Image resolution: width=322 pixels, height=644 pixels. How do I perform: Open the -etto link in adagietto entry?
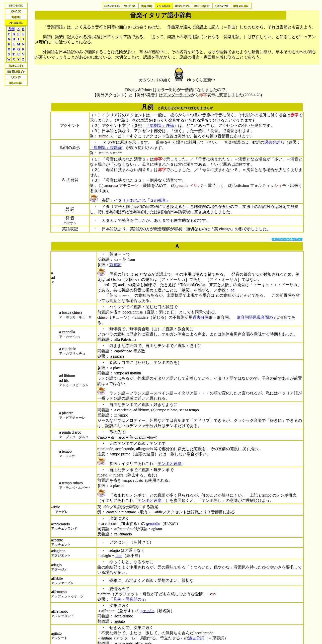[119, 556]
